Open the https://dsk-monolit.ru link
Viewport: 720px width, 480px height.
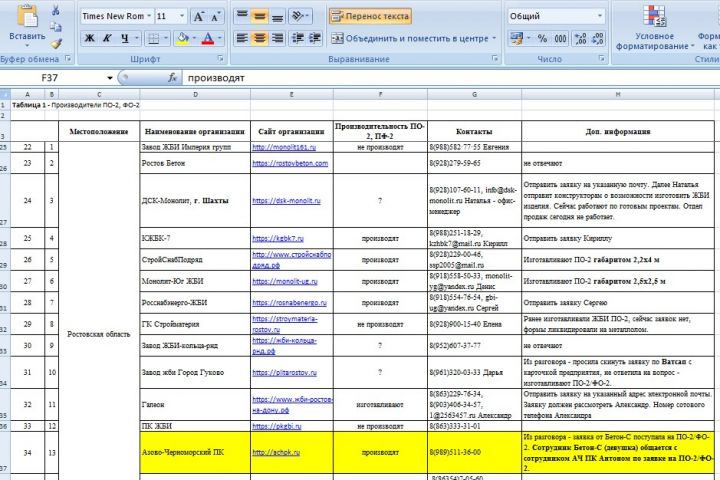tap(285, 201)
